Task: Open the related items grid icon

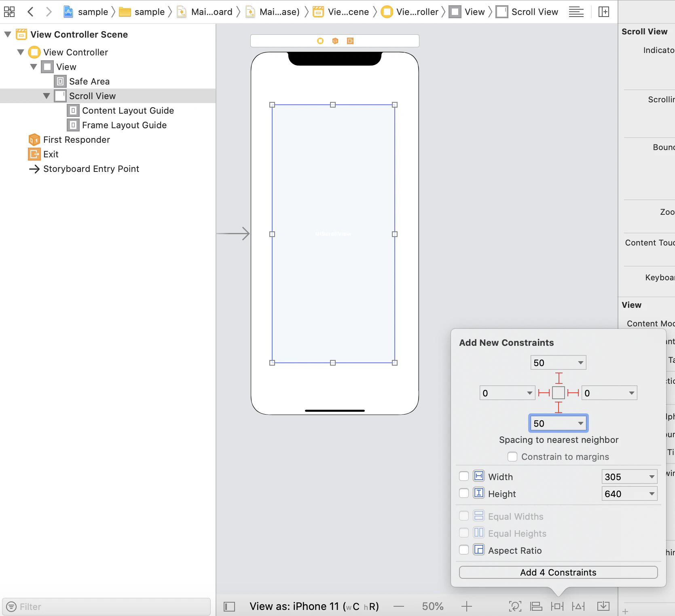Action: pyautogui.click(x=9, y=12)
